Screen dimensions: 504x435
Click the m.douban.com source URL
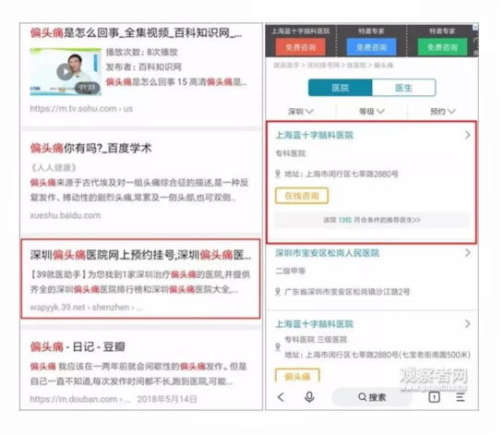click(x=80, y=399)
